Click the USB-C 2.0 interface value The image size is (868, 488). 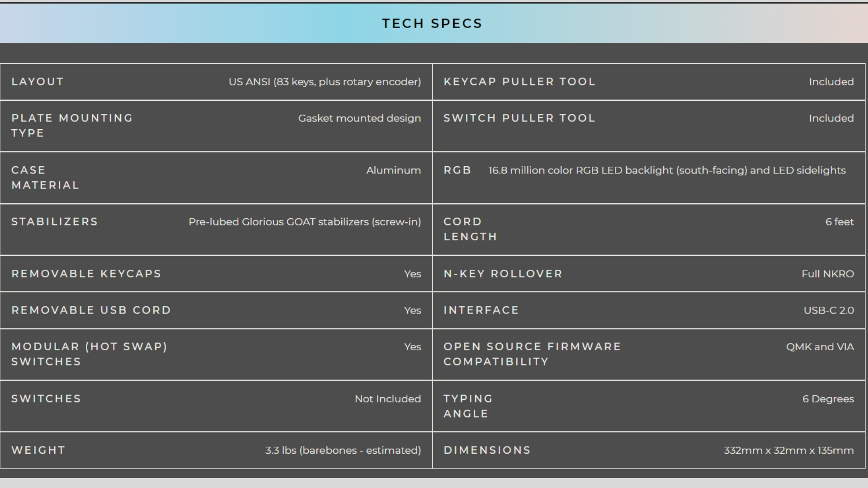pos(829,310)
